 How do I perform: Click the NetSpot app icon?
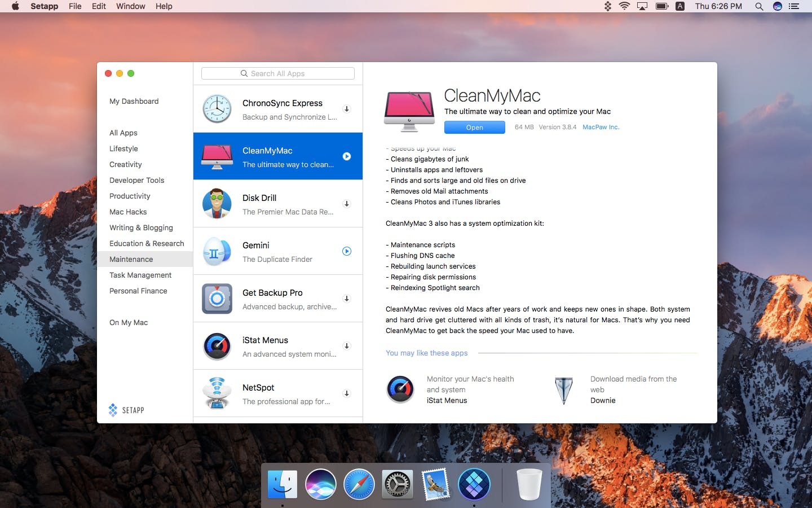(217, 393)
